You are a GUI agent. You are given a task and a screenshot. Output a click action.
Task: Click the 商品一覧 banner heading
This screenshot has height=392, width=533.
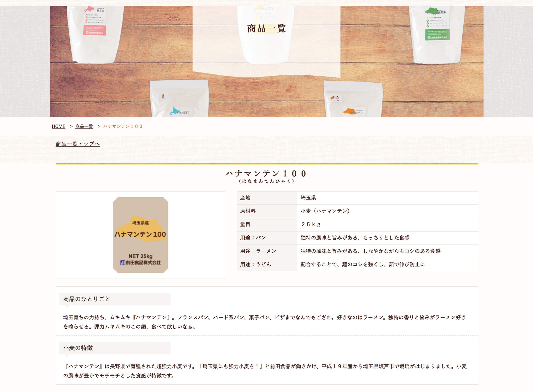pyautogui.click(x=266, y=28)
